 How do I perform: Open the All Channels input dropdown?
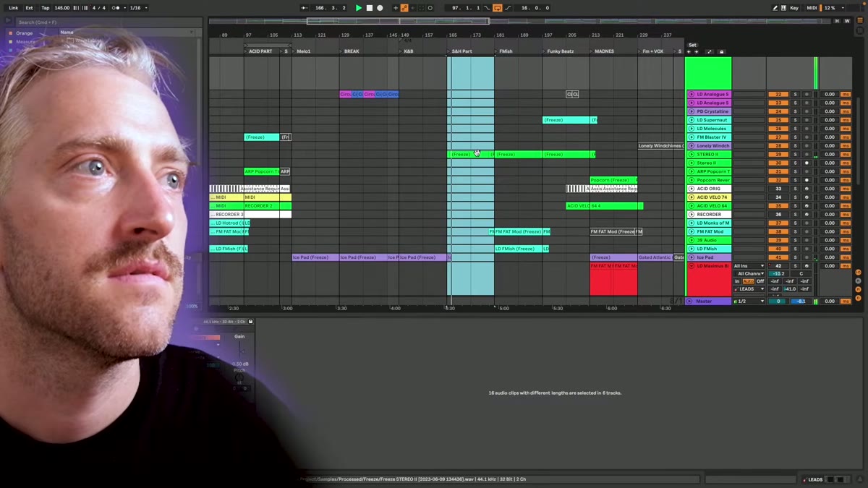[x=749, y=274]
